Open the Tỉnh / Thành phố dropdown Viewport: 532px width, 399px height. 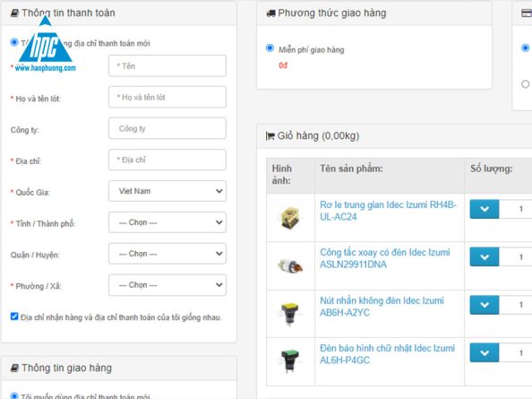coord(167,222)
